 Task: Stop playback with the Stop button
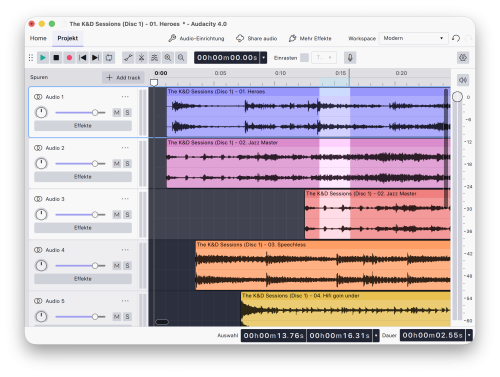[56, 58]
